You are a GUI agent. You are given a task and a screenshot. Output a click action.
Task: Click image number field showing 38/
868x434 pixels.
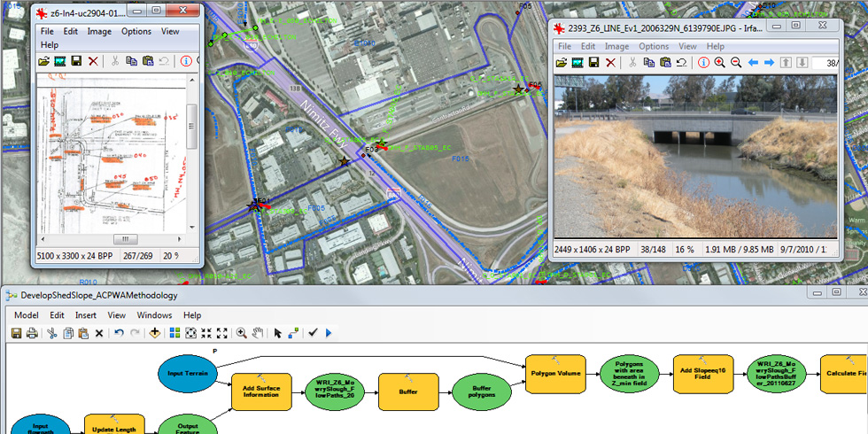[825, 63]
